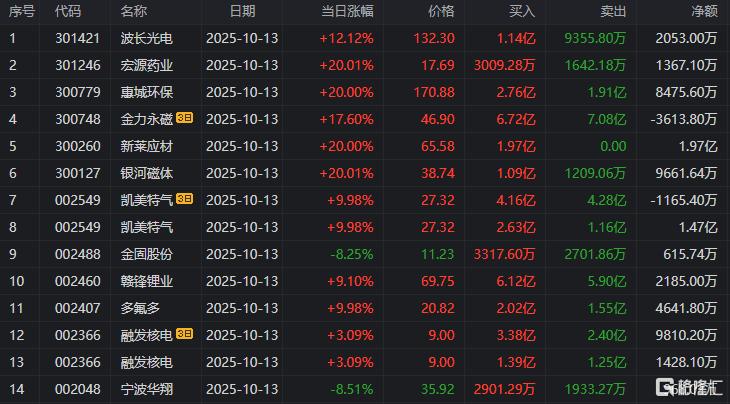
Task: Click the 3日 badge beside 融发核电
Action: point(185,334)
